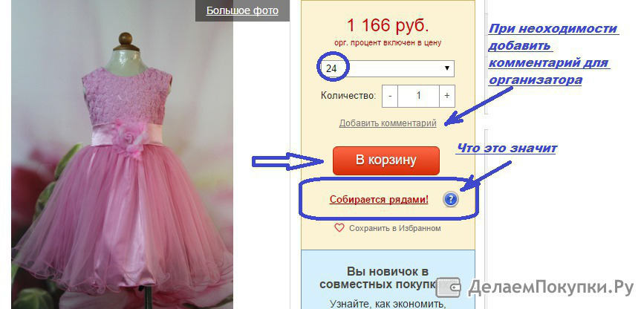Click the heart icon for favorites
Viewport: 644px width, 309px height.
339,227
